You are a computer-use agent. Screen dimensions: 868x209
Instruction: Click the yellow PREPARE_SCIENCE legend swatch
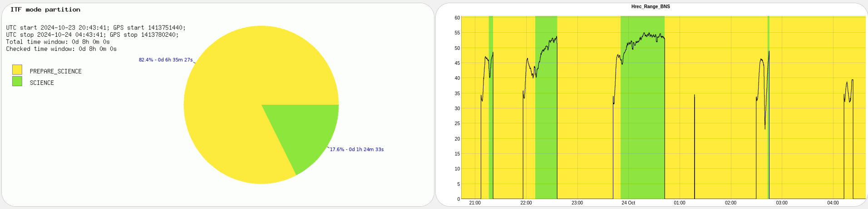(17, 70)
